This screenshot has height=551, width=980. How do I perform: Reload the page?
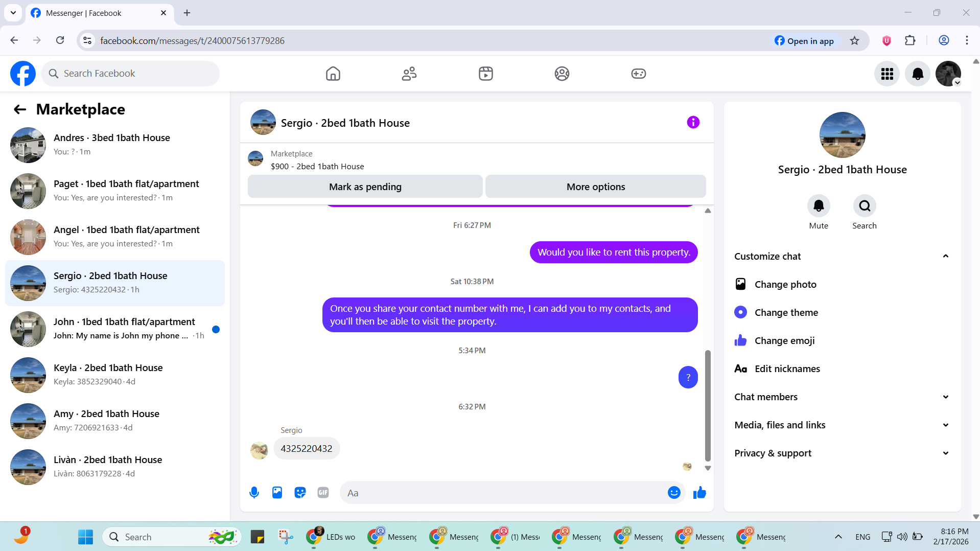pyautogui.click(x=60, y=40)
